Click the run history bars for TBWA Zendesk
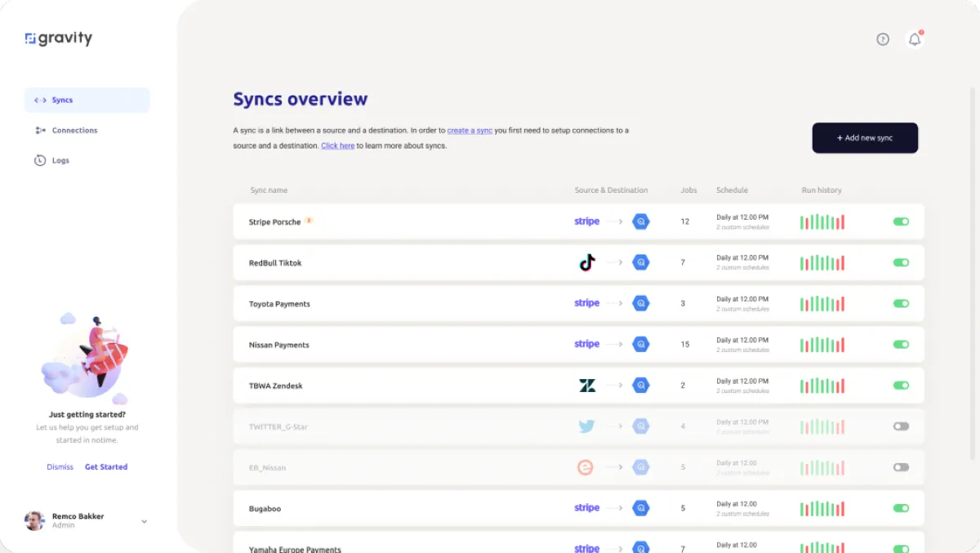980x553 pixels. (x=822, y=386)
